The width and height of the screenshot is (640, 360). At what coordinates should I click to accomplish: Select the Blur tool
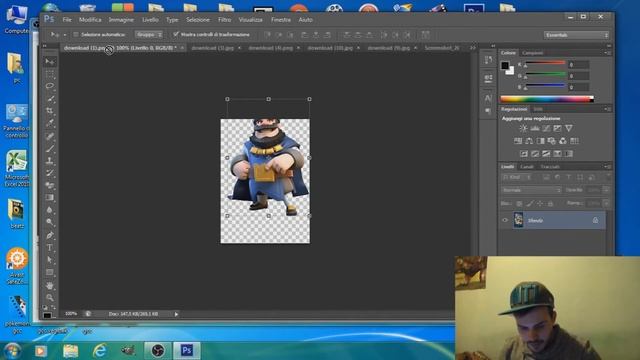[x=50, y=210]
